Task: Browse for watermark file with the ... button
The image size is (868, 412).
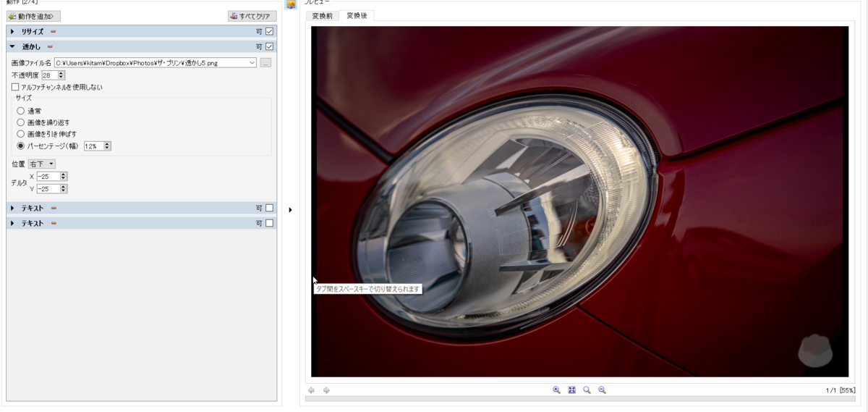Action: tap(265, 63)
